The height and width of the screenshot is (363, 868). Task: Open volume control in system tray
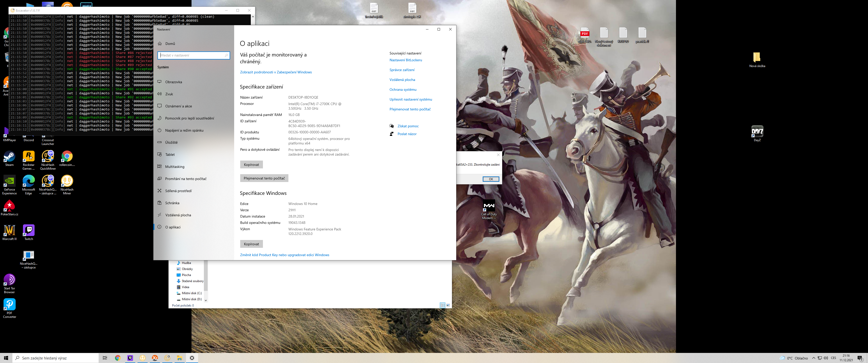[x=826, y=358]
